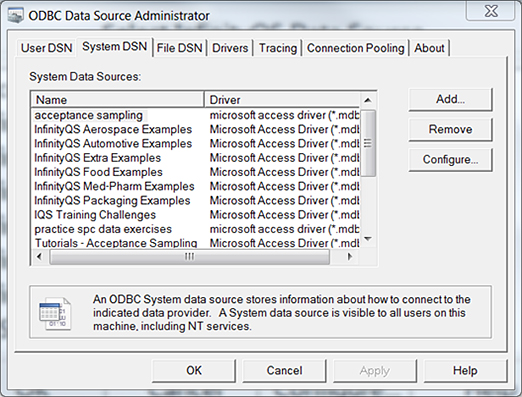522x397 pixels.
Task: Select 'InfinityQS Aerospace Examples' data source
Action: [113, 129]
